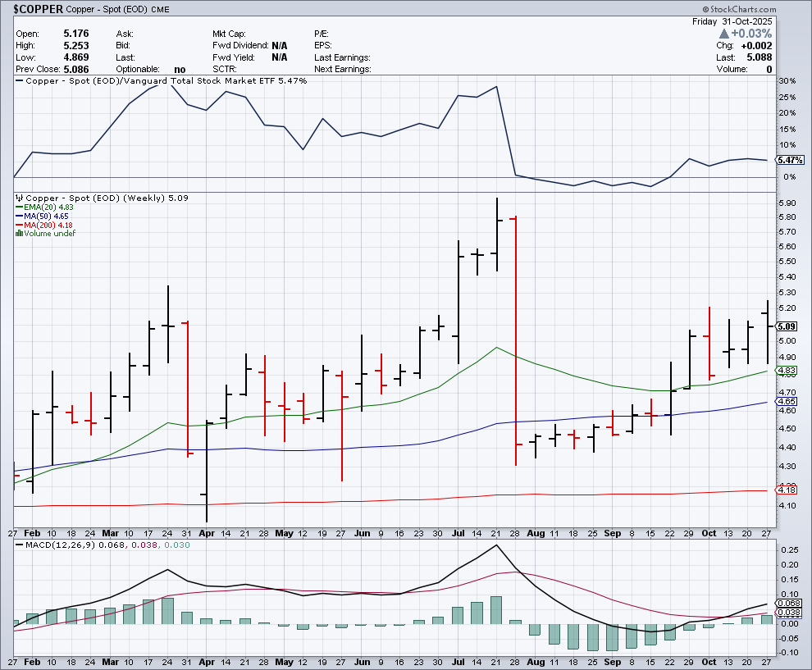
Task: Click the red 4.18 MA value tag
Action: click(786, 490)
